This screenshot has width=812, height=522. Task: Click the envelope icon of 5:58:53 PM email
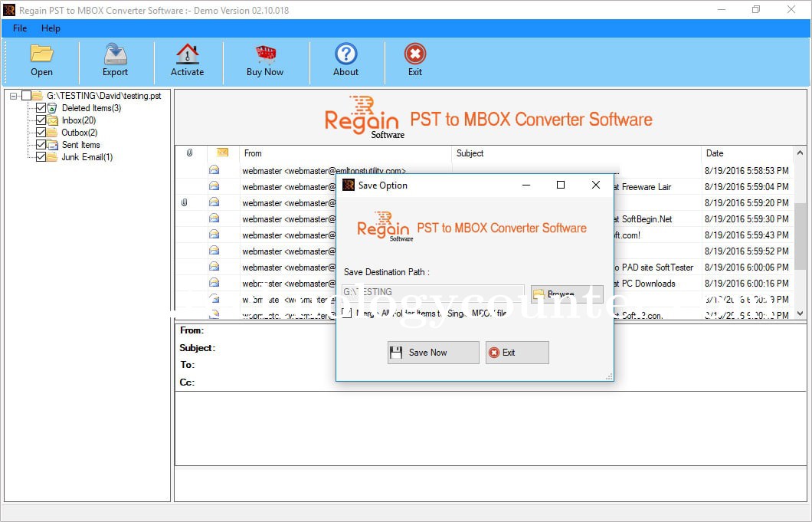tap(214, 170)
